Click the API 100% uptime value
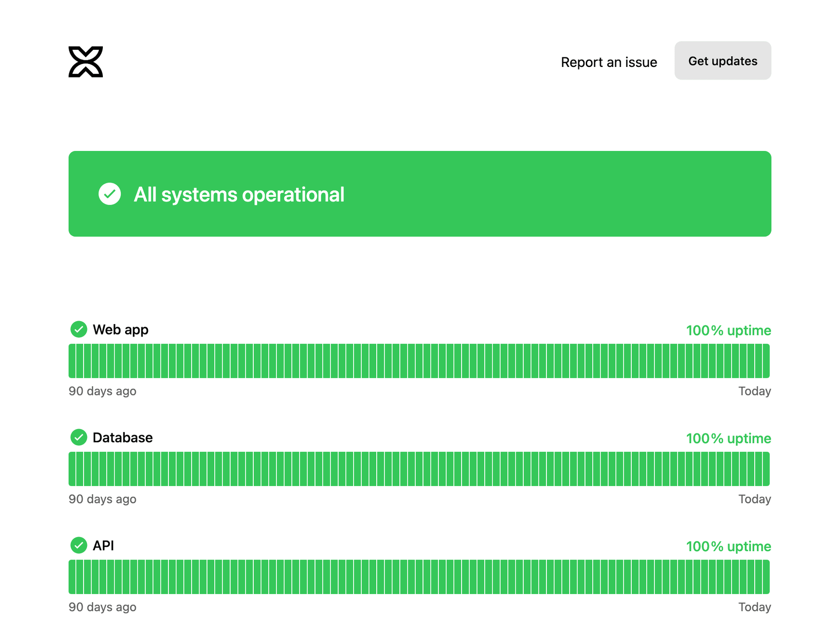The height and width of the screenshot is (619, 840). point(728,546)
